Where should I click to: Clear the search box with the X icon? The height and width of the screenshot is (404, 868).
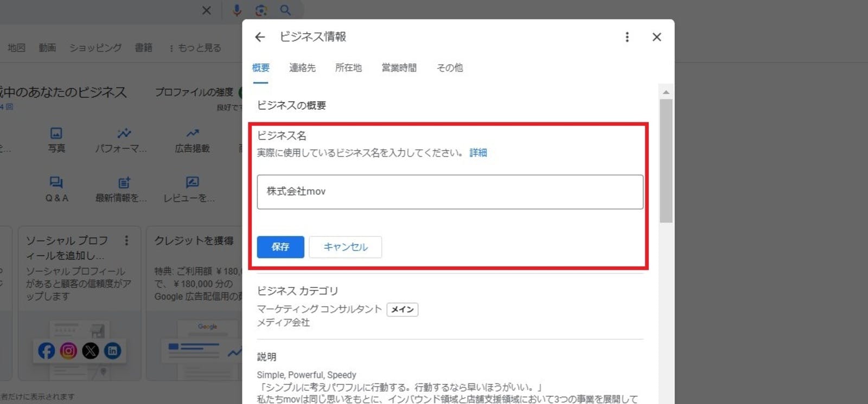tap(207, 10)
